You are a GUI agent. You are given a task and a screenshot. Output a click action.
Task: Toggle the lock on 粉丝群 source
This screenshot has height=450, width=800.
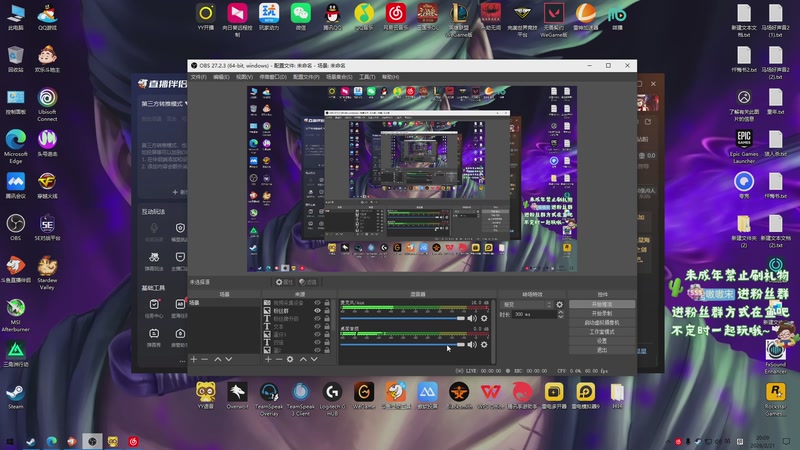[x=327, y=311]
